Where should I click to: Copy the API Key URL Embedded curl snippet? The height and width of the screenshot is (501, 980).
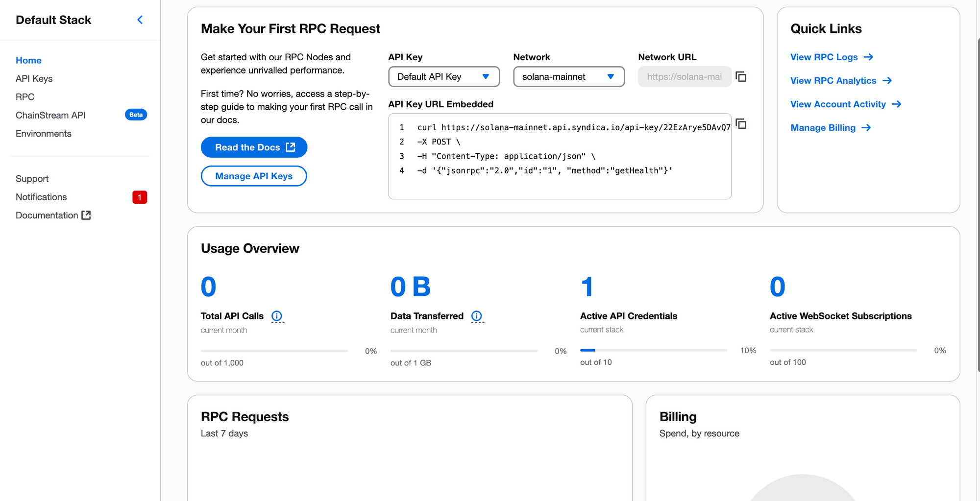pyautogui.click(x=741, y=124)
